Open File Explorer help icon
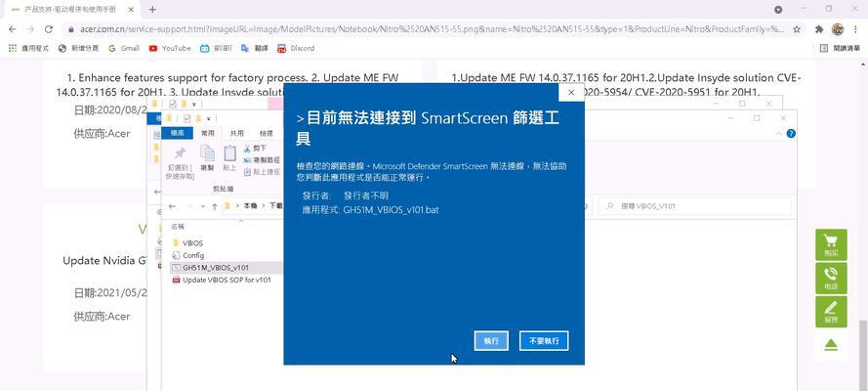 click(x=791, y=134)
